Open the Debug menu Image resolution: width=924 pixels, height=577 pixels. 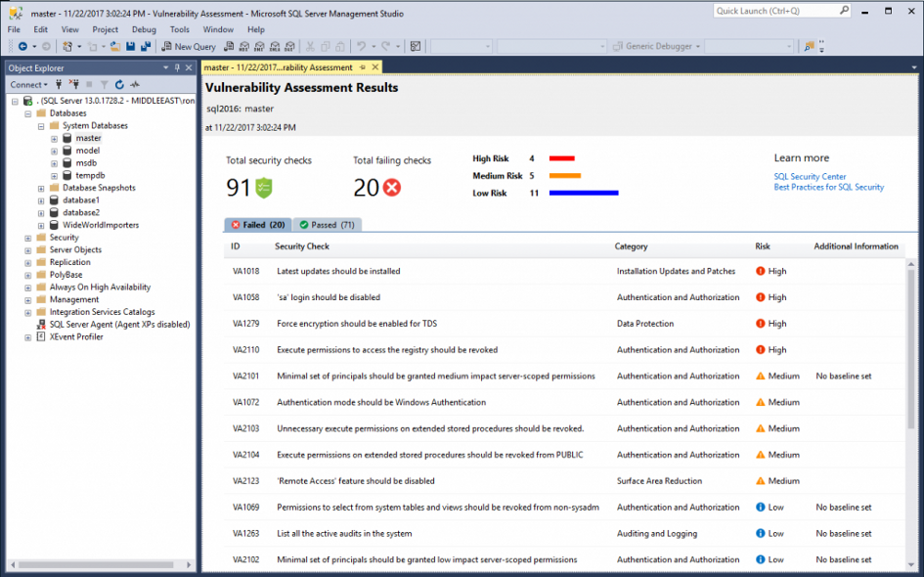tap(143, 29)
